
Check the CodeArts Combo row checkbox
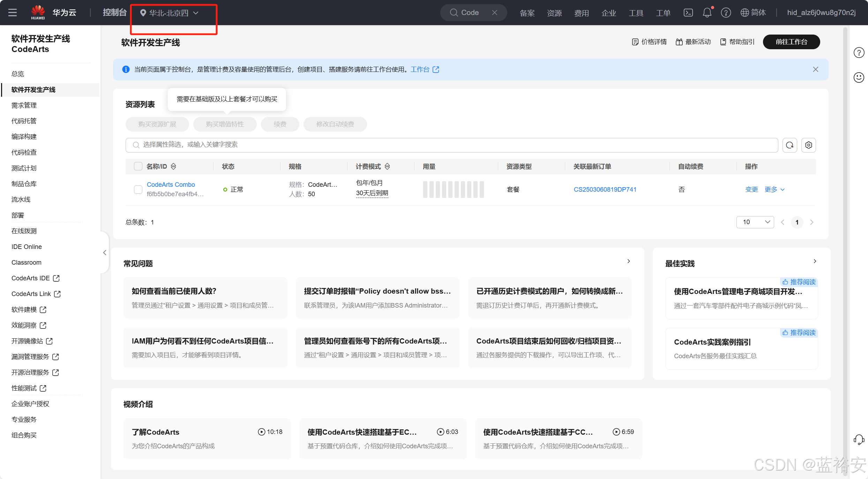tap(138, 189)
